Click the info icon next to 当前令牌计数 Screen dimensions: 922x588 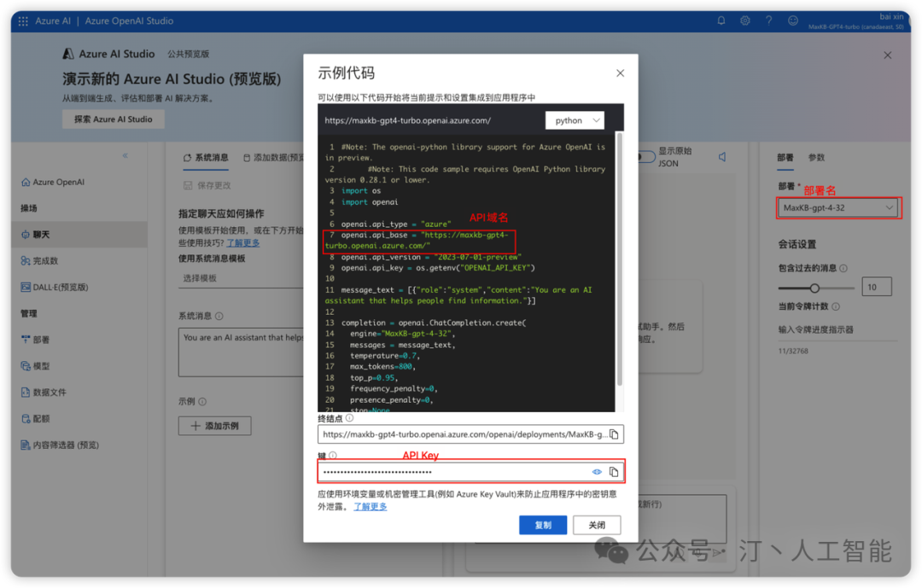point(836,306)
